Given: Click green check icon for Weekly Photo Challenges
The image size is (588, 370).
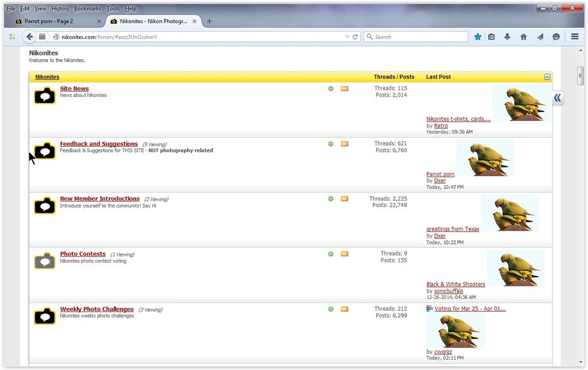Looking at the screenshot, I should click(x=331, y=309).
